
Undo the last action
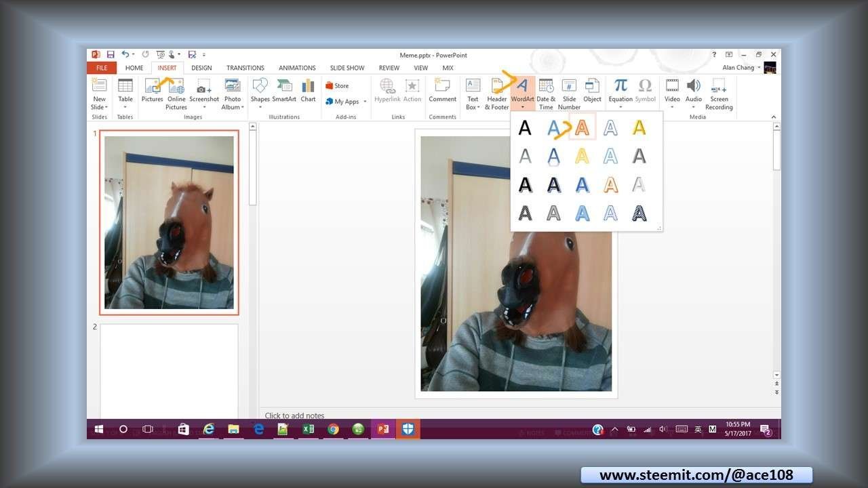(x=125, y=55)
